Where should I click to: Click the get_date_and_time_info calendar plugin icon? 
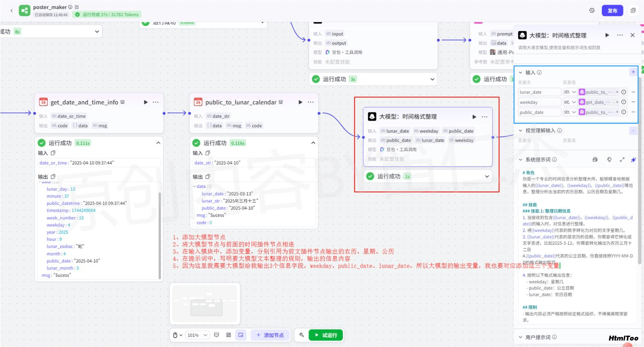(x=43, y=102)
